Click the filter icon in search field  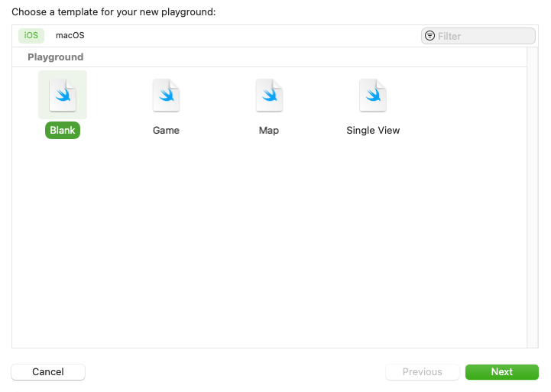pyautogui.click(x=429, y=36)
